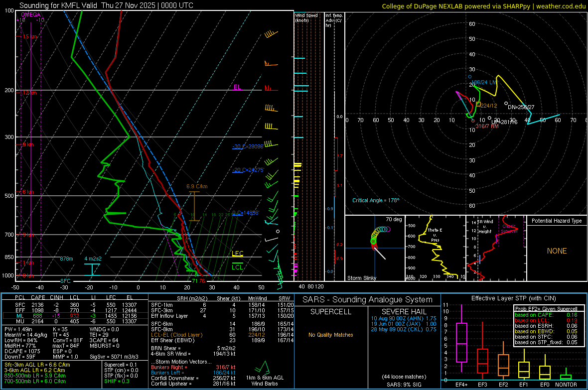The height and width of the screenshot is (390, 588).
Task: Click the 'Storm Slinky' panel label
Action: click(x=361, y=278)
